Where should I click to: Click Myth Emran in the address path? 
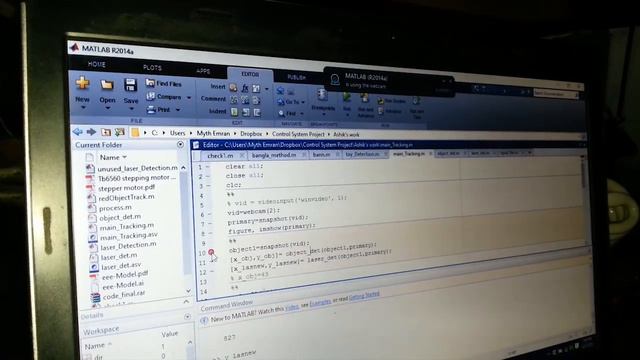(213, 133)
